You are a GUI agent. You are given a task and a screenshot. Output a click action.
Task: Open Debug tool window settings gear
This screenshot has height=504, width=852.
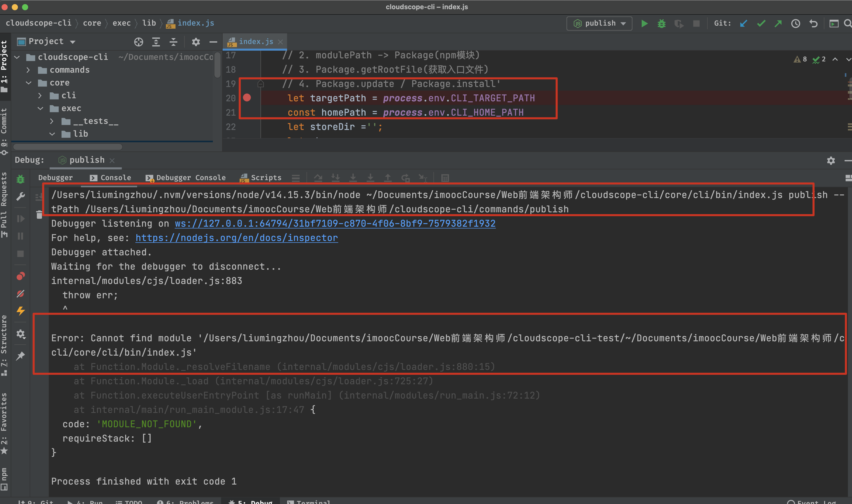pyautogui.click(x=831, y=160)
